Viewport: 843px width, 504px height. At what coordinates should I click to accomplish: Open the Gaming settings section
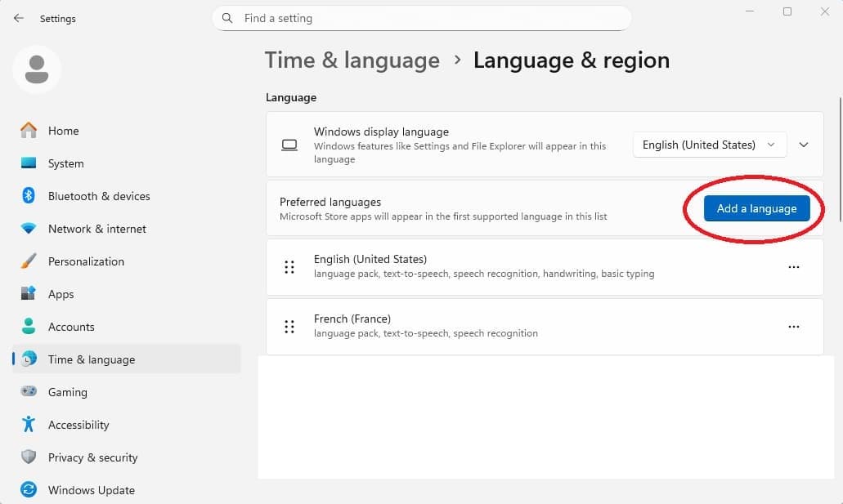(x=67, y=392)
